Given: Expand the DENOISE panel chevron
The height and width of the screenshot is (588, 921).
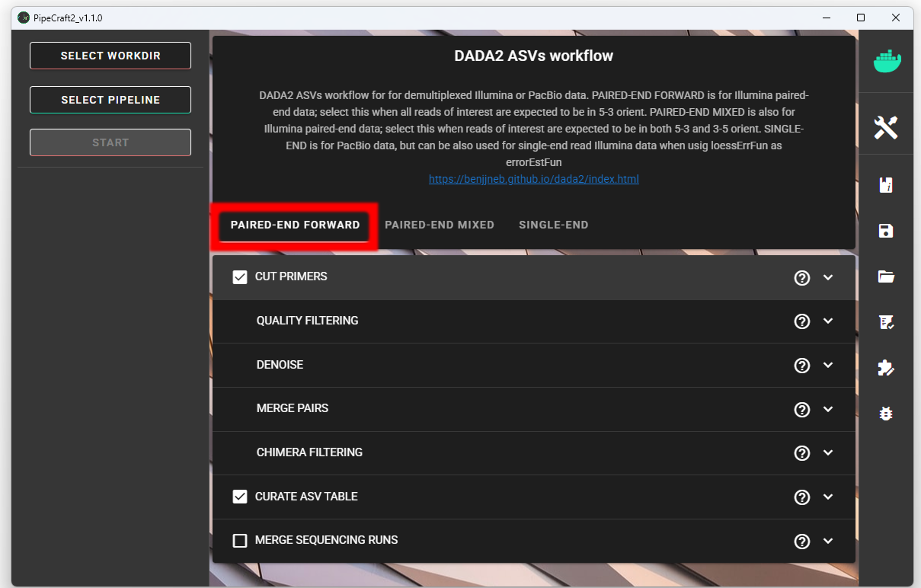Looking at the screenshot, I should click(x=828, y=365).
